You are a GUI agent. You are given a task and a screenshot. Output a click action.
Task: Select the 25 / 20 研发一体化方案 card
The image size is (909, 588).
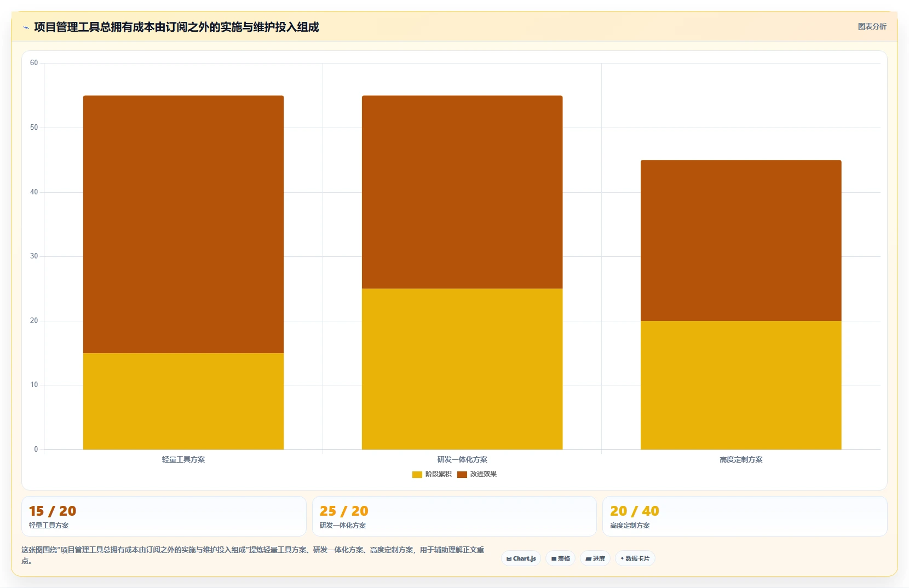[x=454, y=516]
